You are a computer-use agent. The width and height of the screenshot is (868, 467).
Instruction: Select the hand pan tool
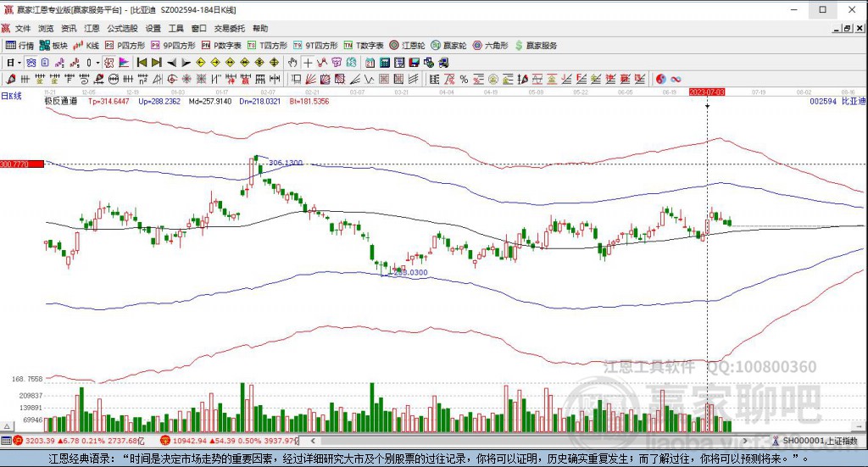pos(292,63)
